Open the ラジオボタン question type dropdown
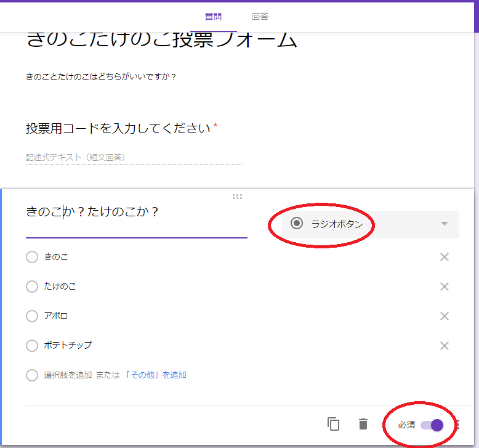 370,224
